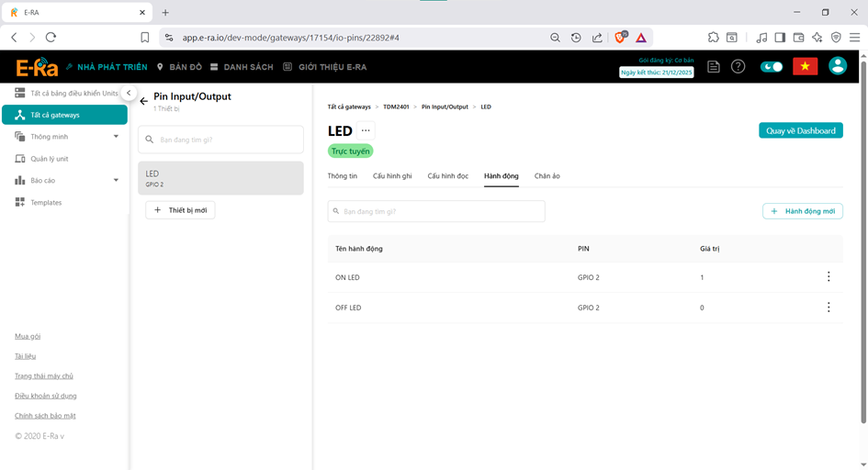Screen dimensions: 868x470
Task: Switch to the Chân ảo tab
Action: [547, 175]
